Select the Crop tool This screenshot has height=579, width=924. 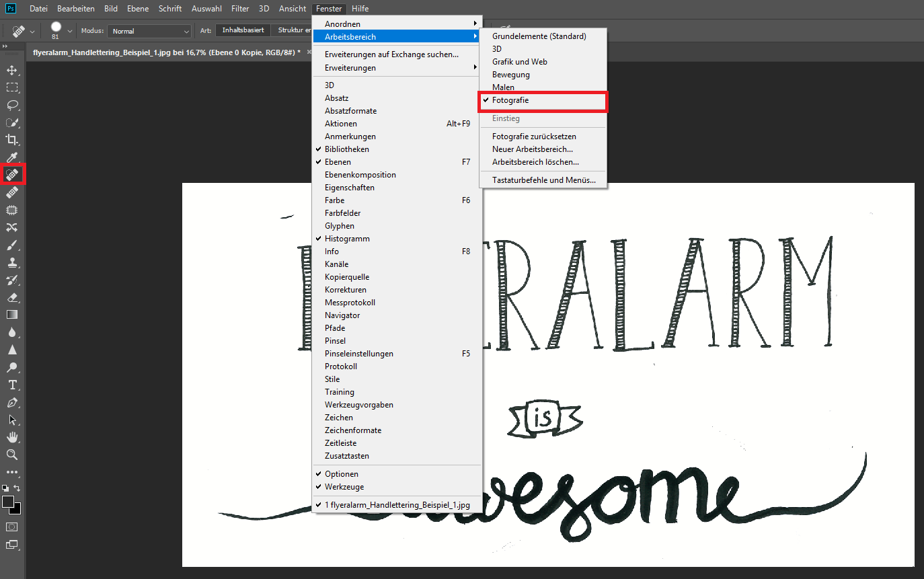click(12, 140)
